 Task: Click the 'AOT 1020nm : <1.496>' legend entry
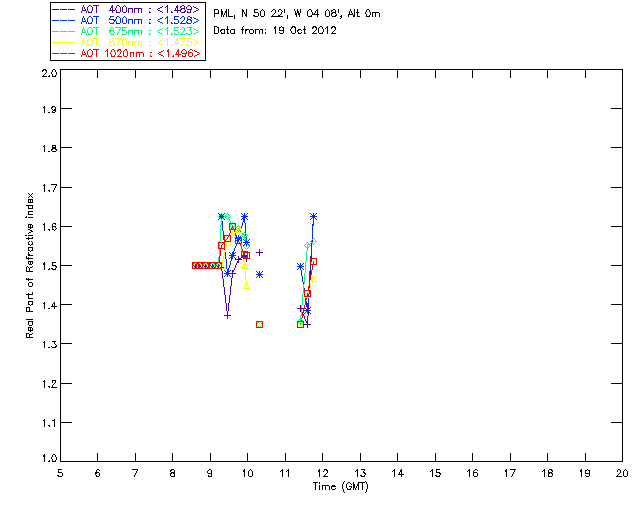click(126, 53)
